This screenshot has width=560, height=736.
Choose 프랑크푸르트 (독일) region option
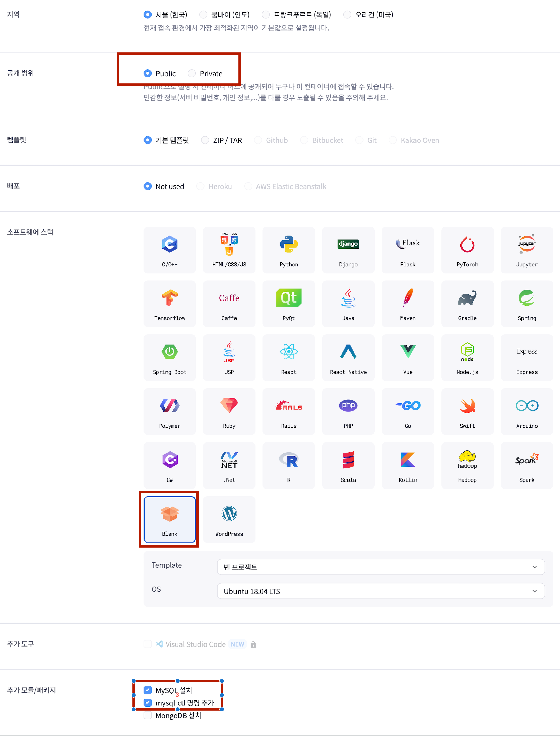tap(266, 15)
